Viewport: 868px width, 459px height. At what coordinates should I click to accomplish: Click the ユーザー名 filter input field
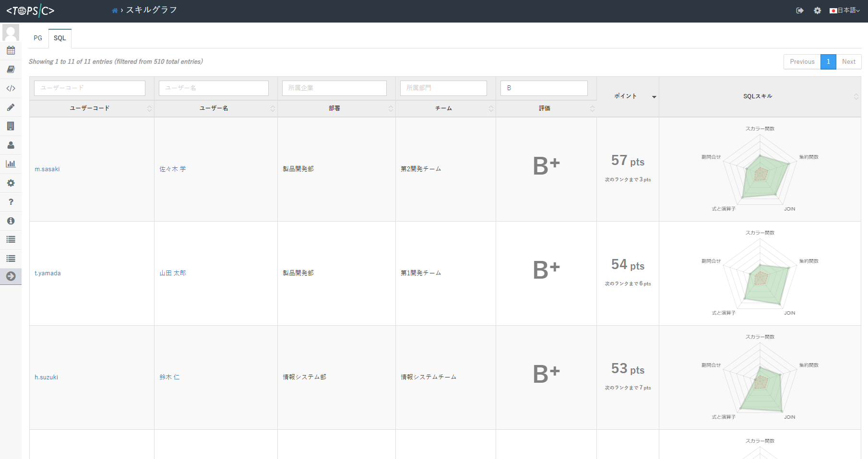214,88
